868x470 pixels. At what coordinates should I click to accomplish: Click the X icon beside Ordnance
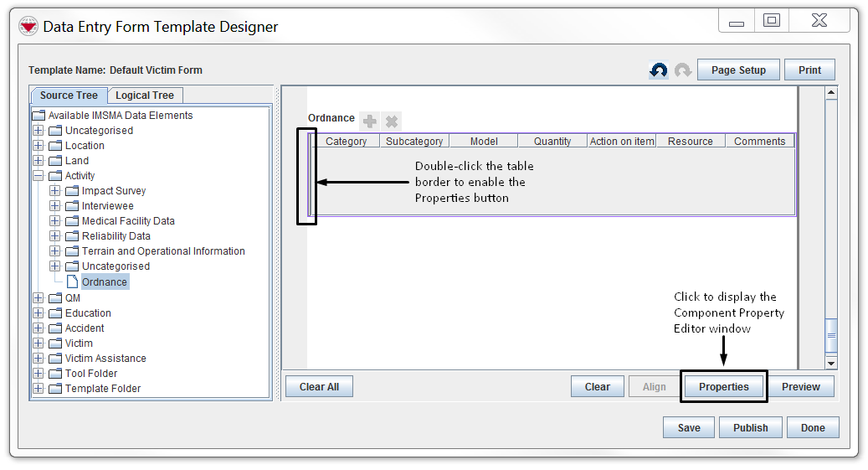click(x=392, y=121)
